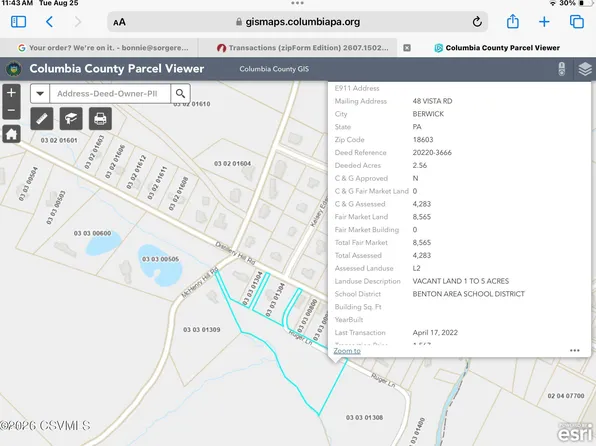596x446 pixels.
Task: Click parcel label 03 02 01604 on map
Action: tap(232, 163)
